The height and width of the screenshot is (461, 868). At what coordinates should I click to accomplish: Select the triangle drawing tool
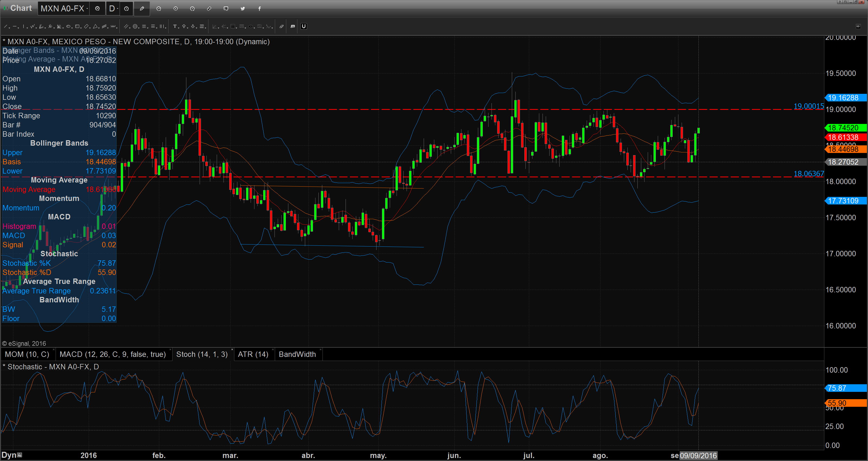pyautogui.click(x=95, y=26)
